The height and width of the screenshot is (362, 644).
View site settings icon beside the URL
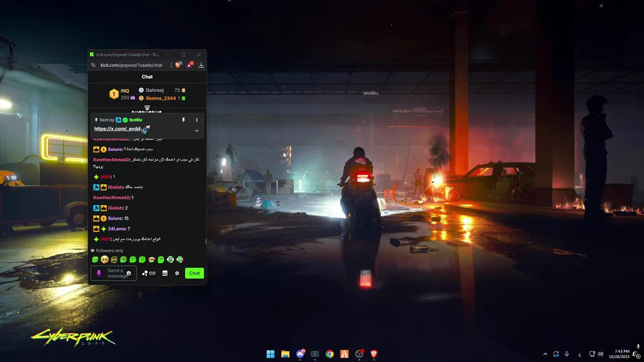[93, 65]
